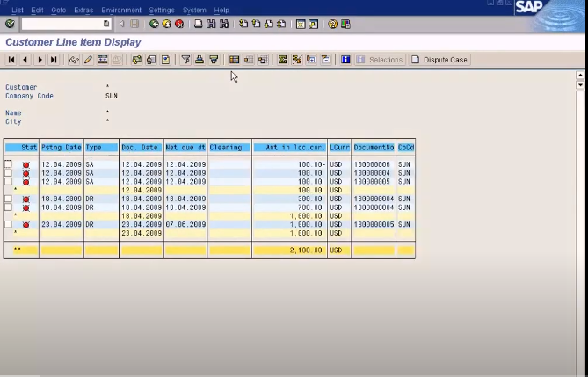The image size is (588, 377).
Task: Open the Goto menu
Action: point(59,11)
